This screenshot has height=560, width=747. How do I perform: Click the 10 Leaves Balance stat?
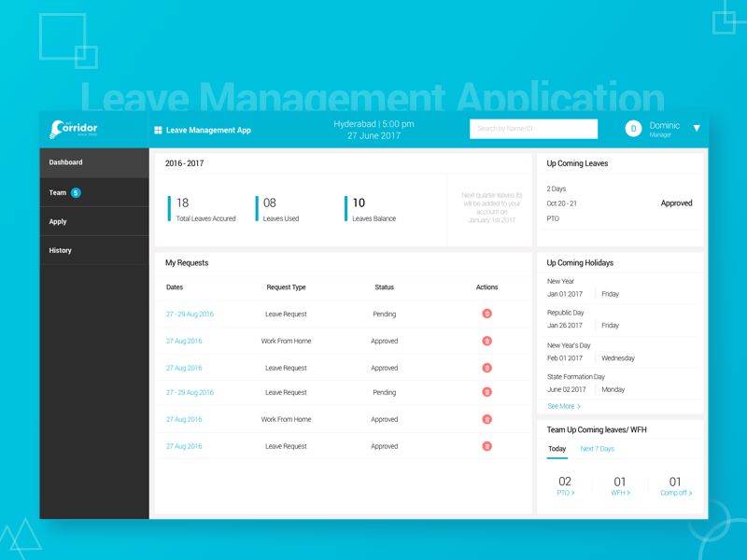pos(371,209)
